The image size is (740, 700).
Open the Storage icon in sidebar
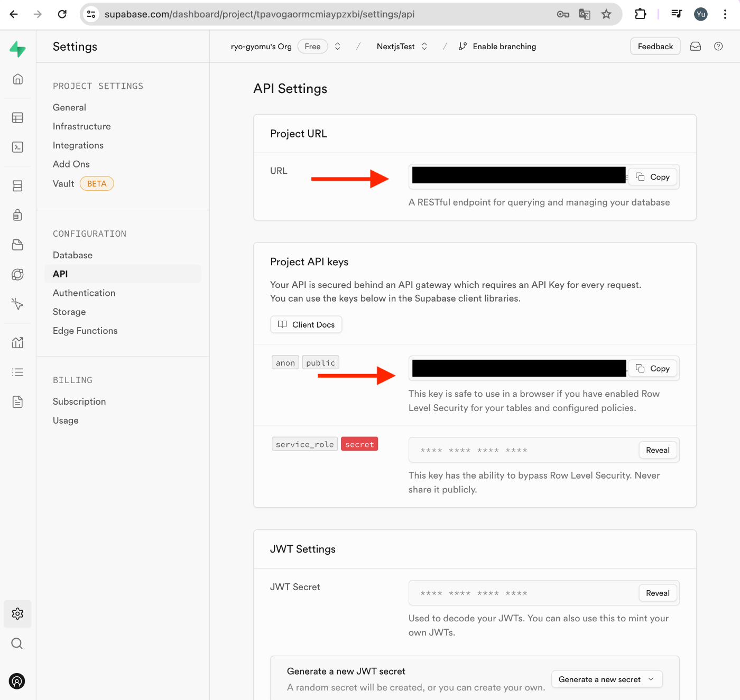[x=17, y=245]
